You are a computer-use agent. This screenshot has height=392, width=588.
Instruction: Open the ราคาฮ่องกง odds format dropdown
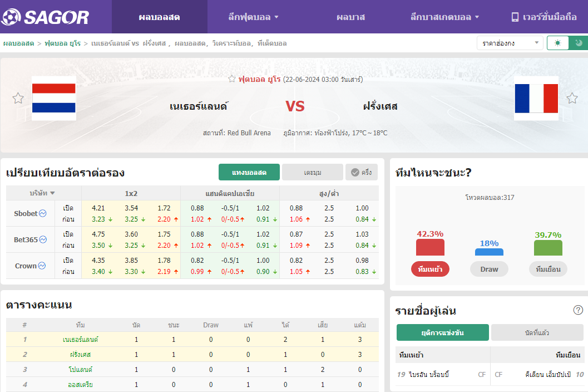point(510,43)
